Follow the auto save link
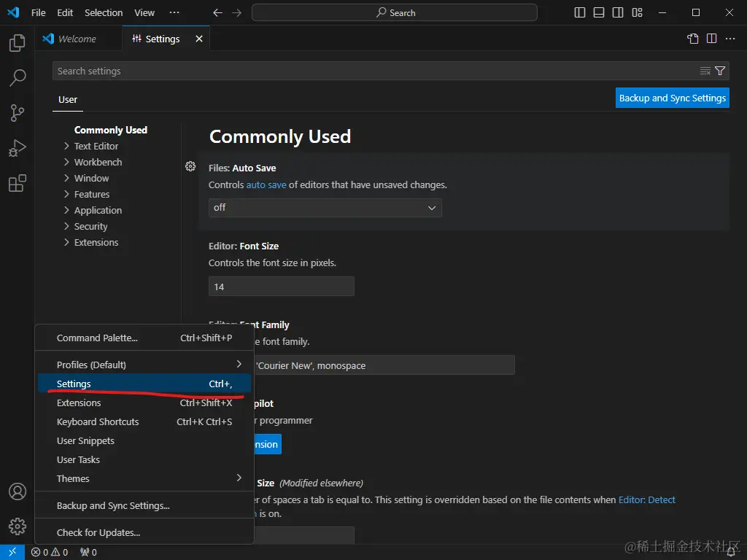This screenshot has width=747, height=560. point(266,184)
